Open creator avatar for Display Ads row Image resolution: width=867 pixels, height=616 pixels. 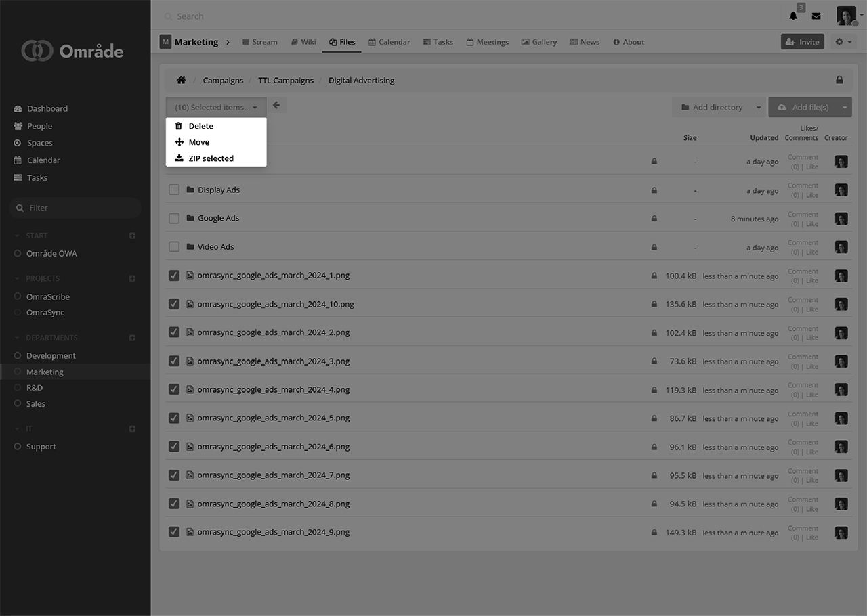841,190
